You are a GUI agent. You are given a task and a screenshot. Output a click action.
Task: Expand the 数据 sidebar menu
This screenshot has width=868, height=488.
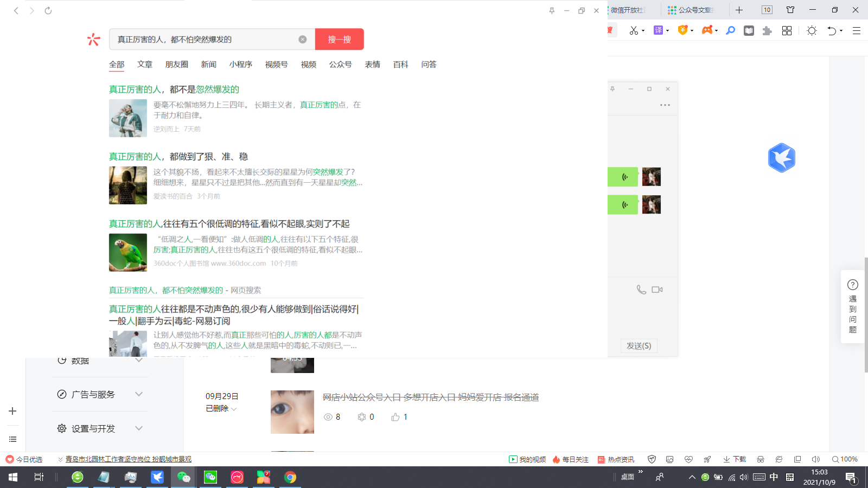pyautogui.click(x=100, y=361)
